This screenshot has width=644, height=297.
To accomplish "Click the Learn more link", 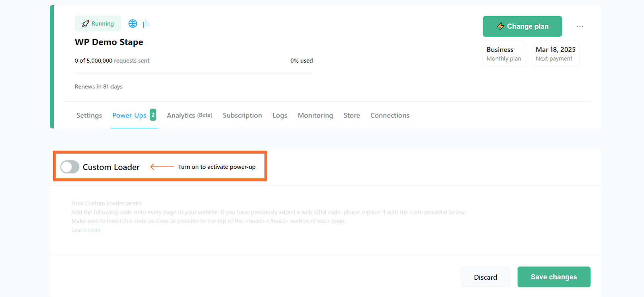I will click(x=86, y=230).
